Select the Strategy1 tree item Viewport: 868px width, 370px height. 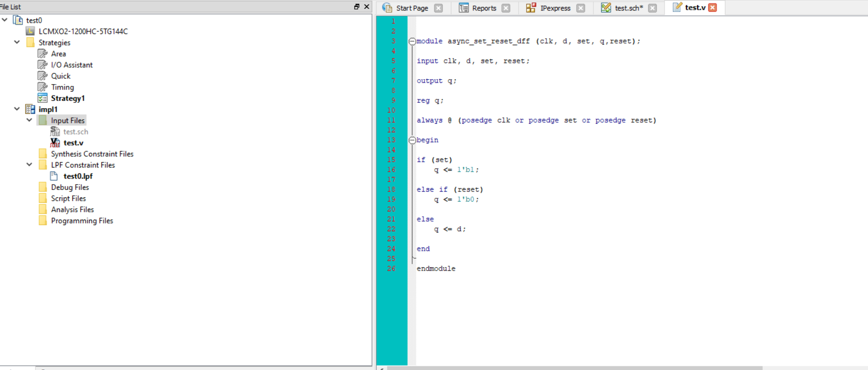pyautogui.click(x=68, y=98)
